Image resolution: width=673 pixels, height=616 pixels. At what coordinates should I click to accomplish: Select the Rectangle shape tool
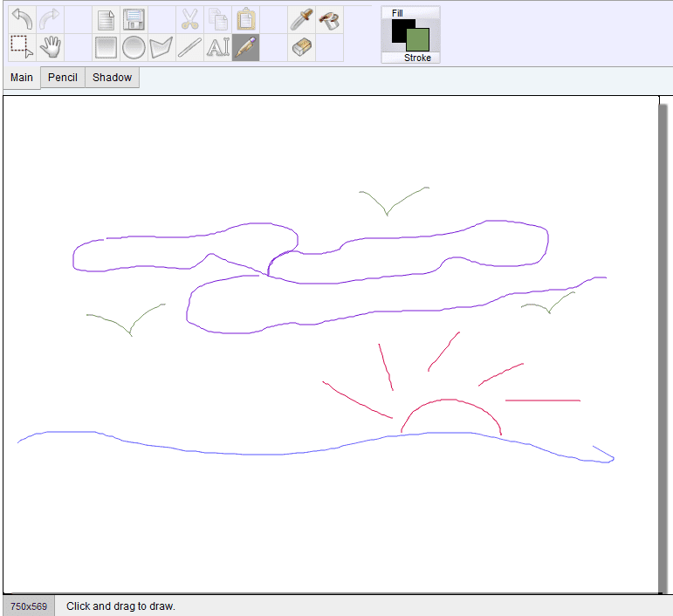106,47
